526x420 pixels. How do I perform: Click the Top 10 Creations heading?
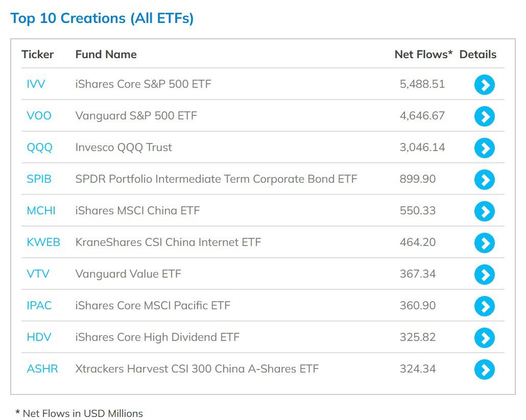tap(102, 18)
